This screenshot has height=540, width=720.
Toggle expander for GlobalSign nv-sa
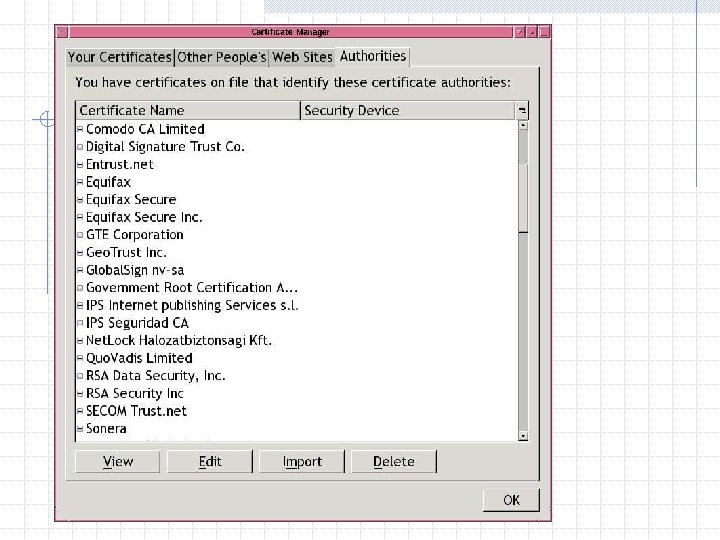[80, 270]
